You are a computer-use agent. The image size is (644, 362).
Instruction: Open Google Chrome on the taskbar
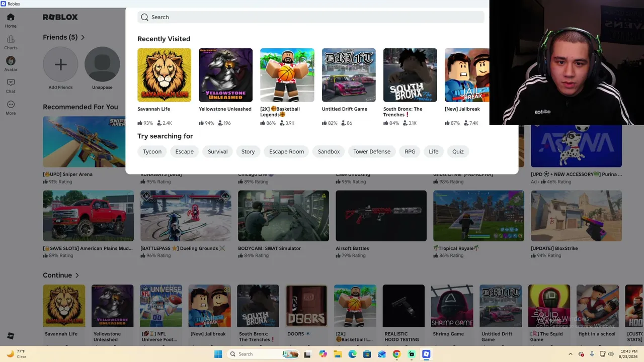point(396,354)
